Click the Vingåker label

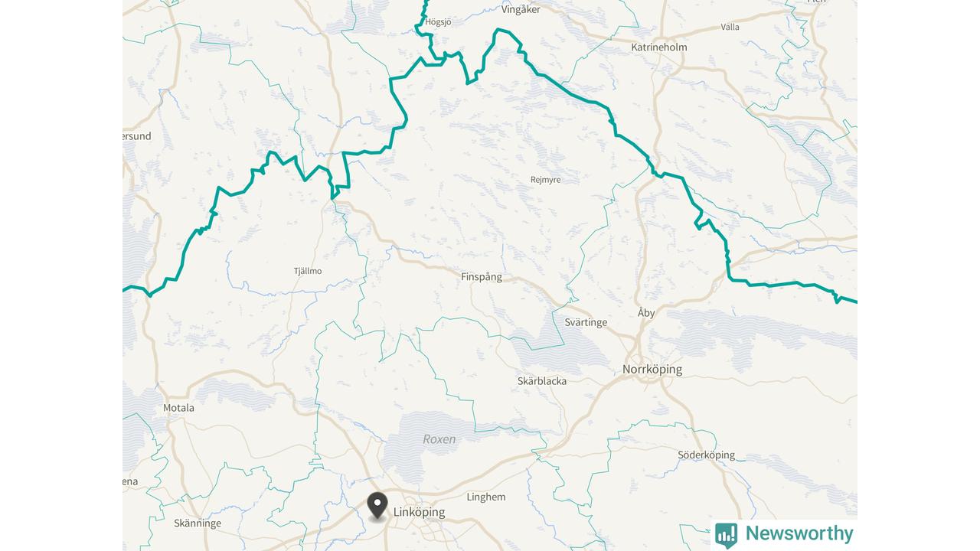[521, 10]
